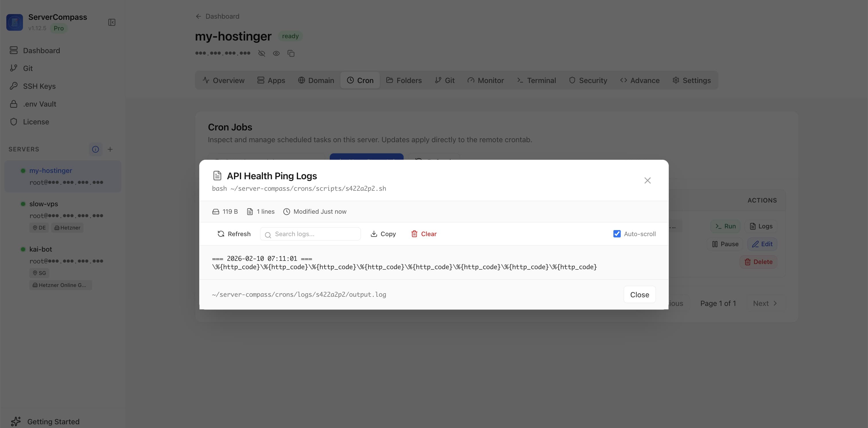
Task: Select the kai-bot server
Action: point(63,267)
